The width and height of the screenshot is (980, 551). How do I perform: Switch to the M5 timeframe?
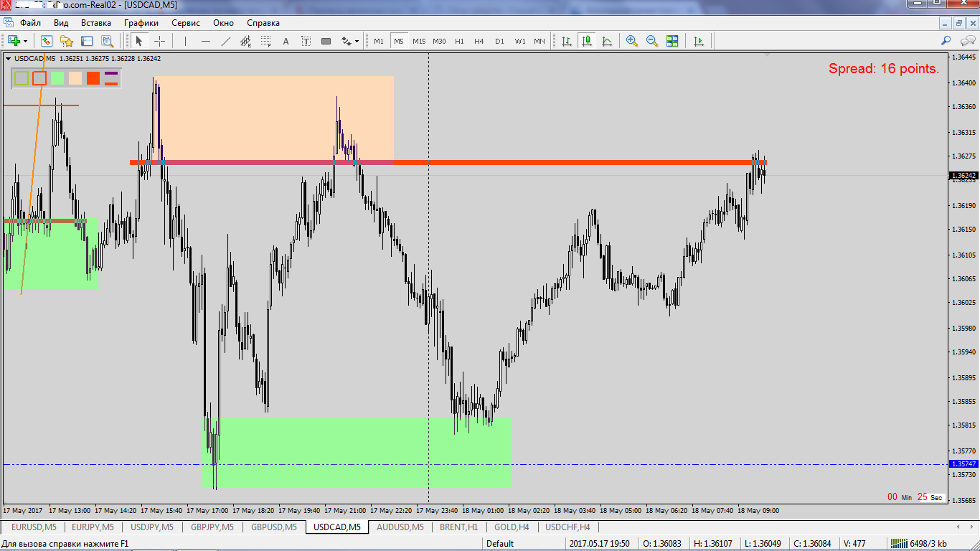click(398, 41)
